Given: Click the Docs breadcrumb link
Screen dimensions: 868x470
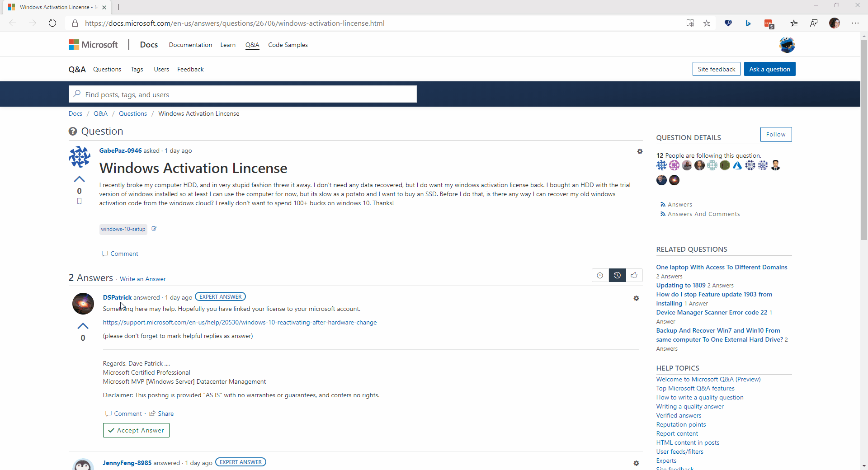Looking at the screenshot, I should 75,114.
